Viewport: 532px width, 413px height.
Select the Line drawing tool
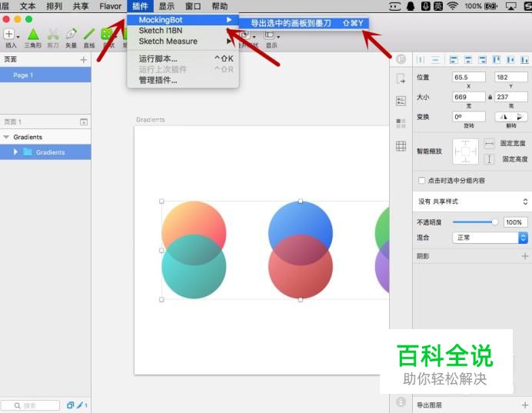click(x=89, y=35)
